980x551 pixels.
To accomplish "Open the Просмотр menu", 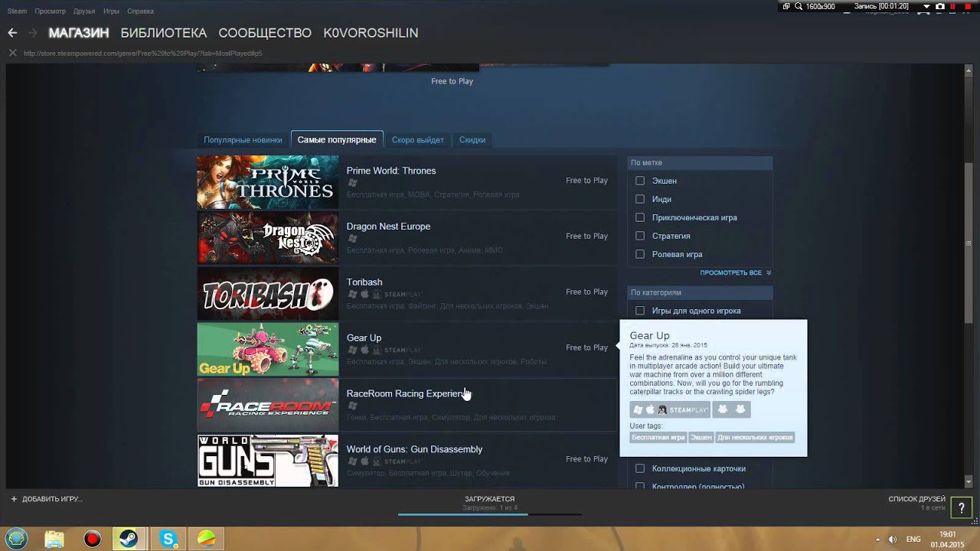I will pyautogui.click(x=50, y=11).
